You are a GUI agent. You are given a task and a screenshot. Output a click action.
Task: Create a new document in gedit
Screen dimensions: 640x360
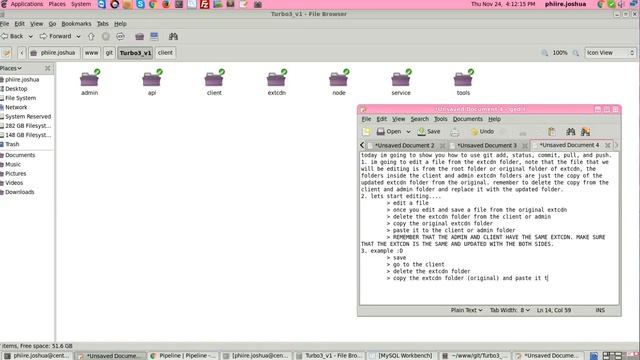366,131
